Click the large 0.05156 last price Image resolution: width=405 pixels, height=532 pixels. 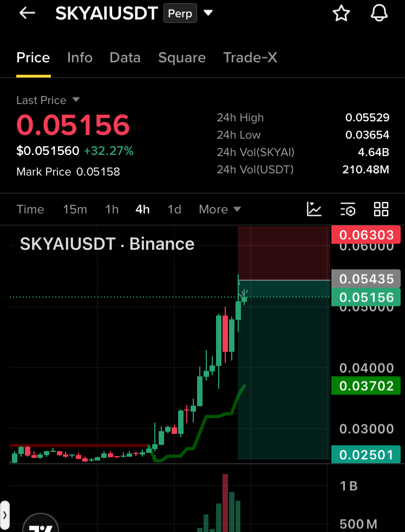[73, 125]
